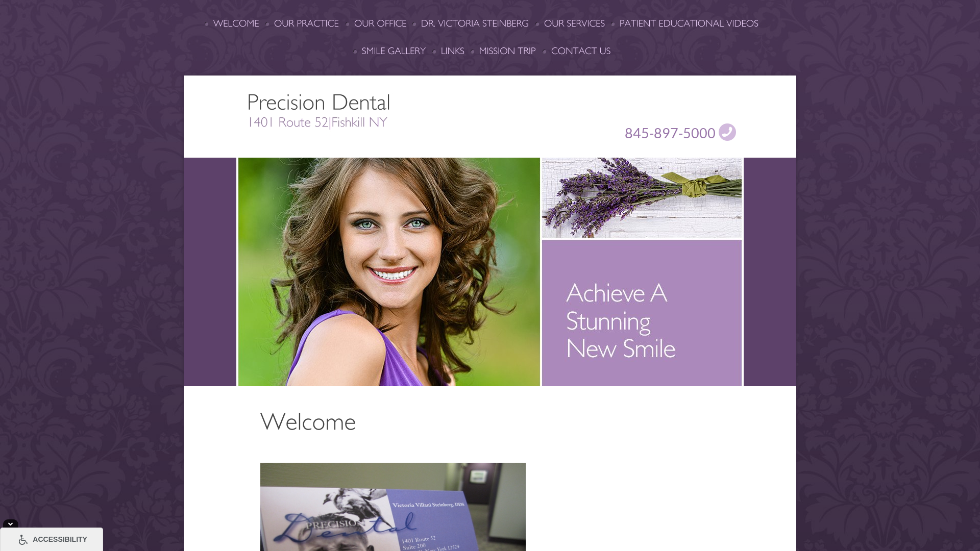Screen dimensions: 980x551
Task: Open the Smile Gallery page
Action: [394, 51]
